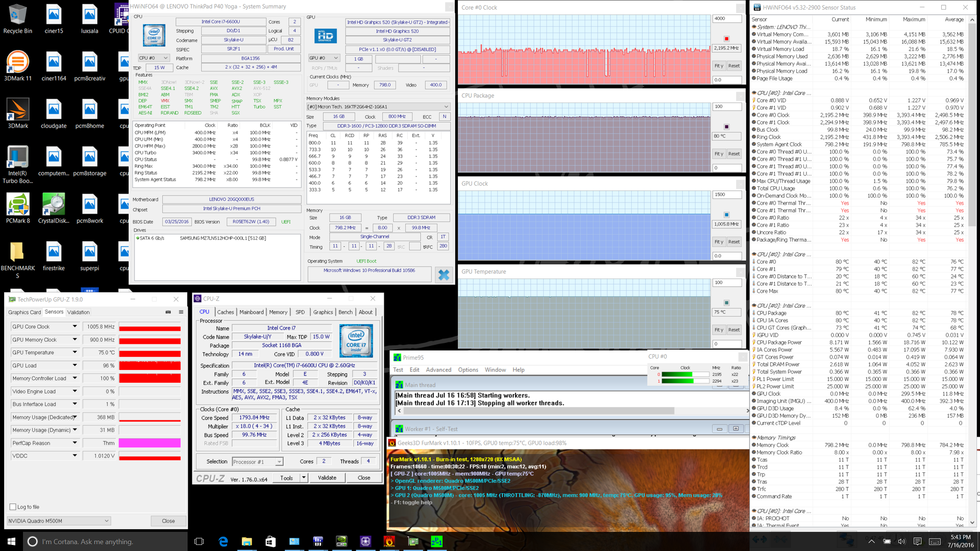980x551 pixels.
Task: Click Close button in GPU-Z window
Action: tap(168, 521)
